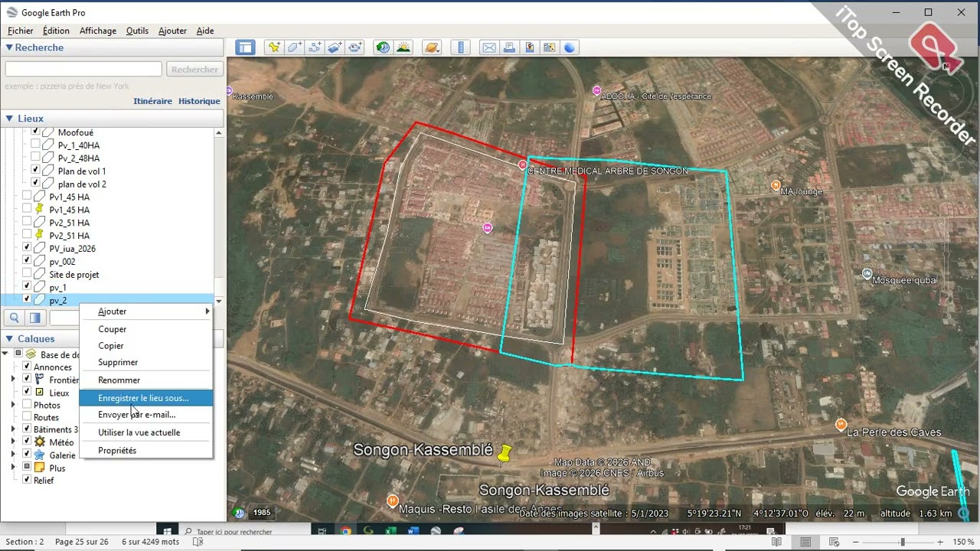Adjust the Word zoom slider
Viewport: 980px width, 551px height.
point(902,542)
